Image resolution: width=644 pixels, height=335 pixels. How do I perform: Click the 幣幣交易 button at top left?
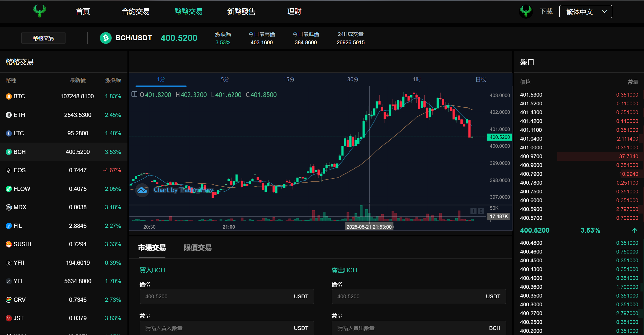[43, 38]
